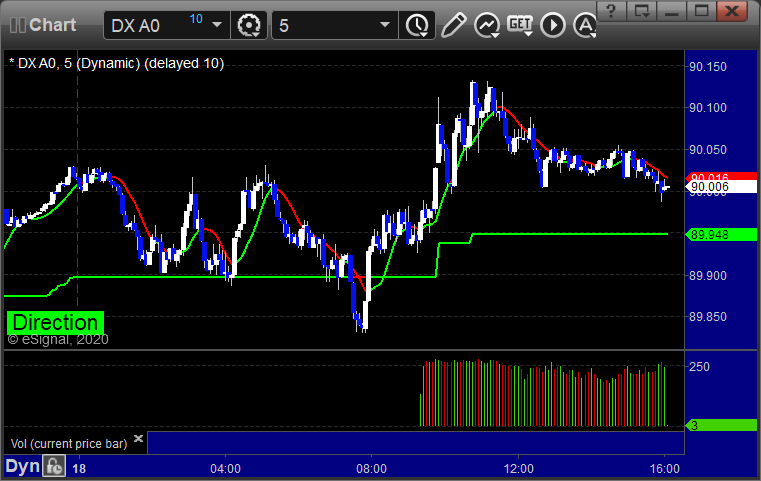The image size is (761, 481).
Task: Click the Dyn label in bottom bar
Action: pos(22,466)
